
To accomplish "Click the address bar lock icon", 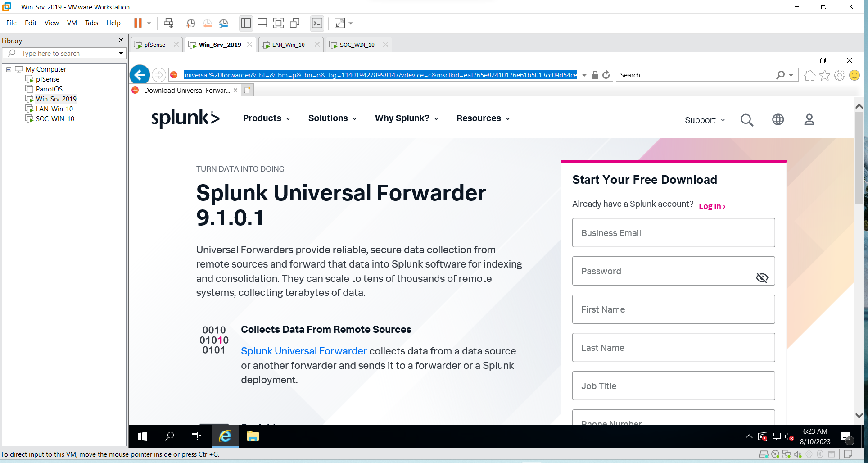I will click(595, 75).
